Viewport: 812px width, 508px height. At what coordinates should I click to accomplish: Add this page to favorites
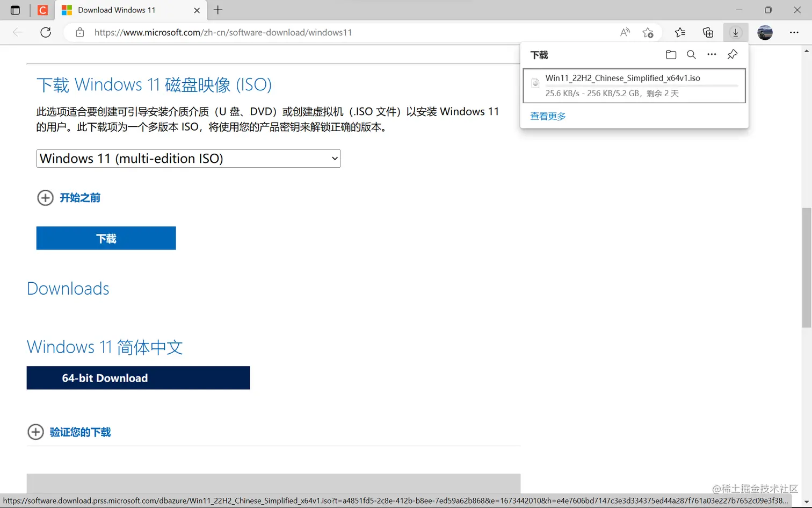(648, 32)
